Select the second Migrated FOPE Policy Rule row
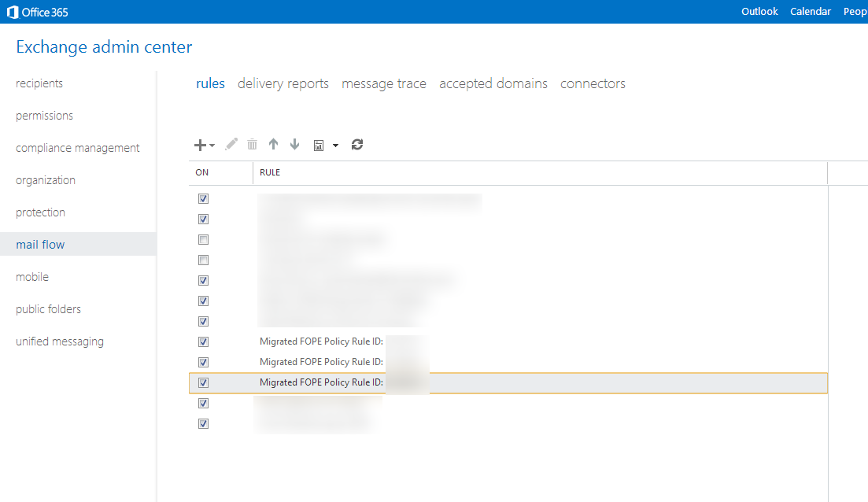The image size is (868, 502). pos(508,362)
